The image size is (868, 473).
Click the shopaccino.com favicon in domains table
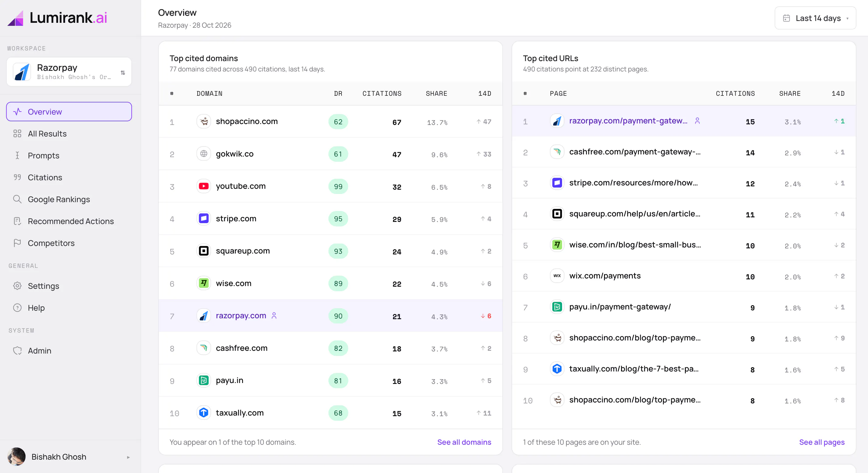click(x=204, y=121)
